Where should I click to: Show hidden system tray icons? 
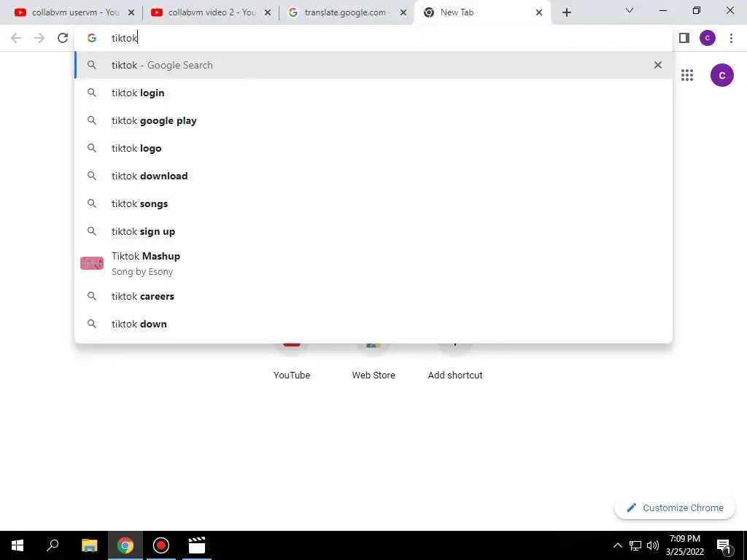click(617, 545)
